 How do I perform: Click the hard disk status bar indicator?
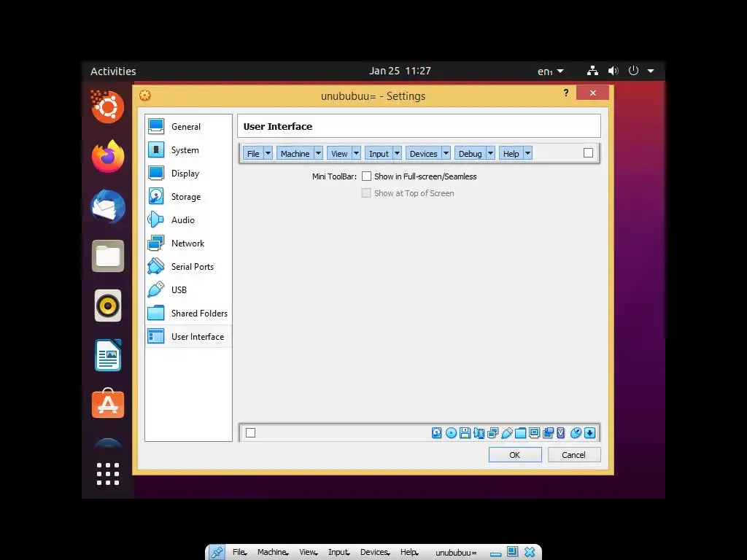[436, 433]
